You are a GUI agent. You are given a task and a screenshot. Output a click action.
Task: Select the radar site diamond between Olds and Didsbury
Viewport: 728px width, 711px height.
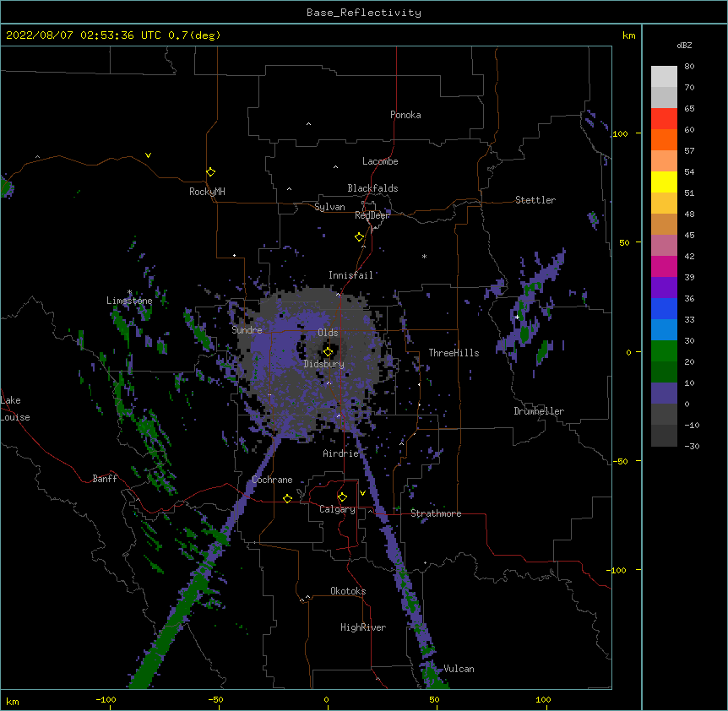pos(328,352)
